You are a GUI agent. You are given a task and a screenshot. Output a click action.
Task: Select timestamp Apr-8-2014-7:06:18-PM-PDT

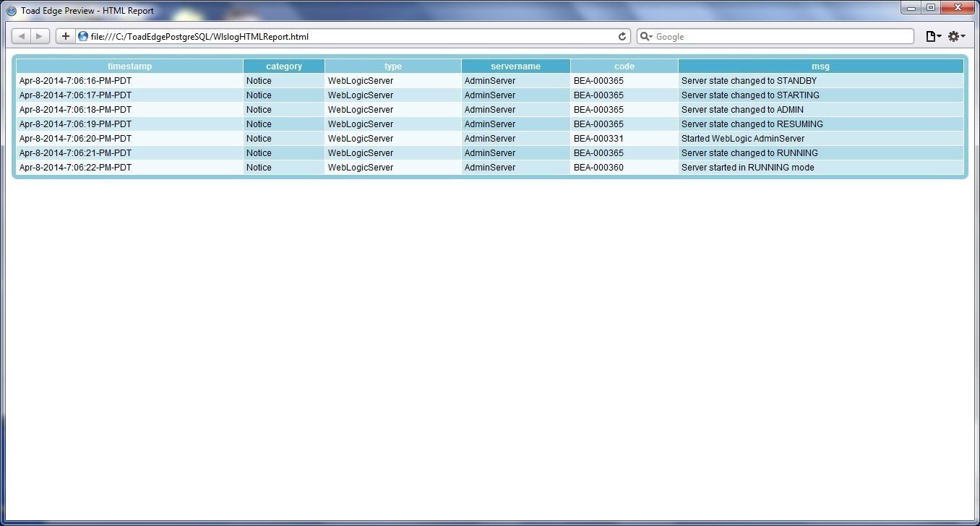tap(75, 110)
